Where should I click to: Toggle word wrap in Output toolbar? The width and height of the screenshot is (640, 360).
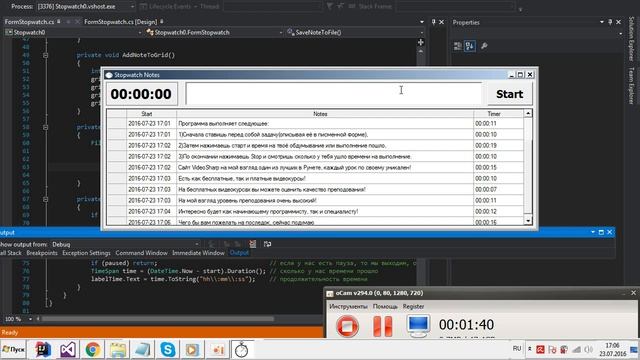tap(267, 244)
